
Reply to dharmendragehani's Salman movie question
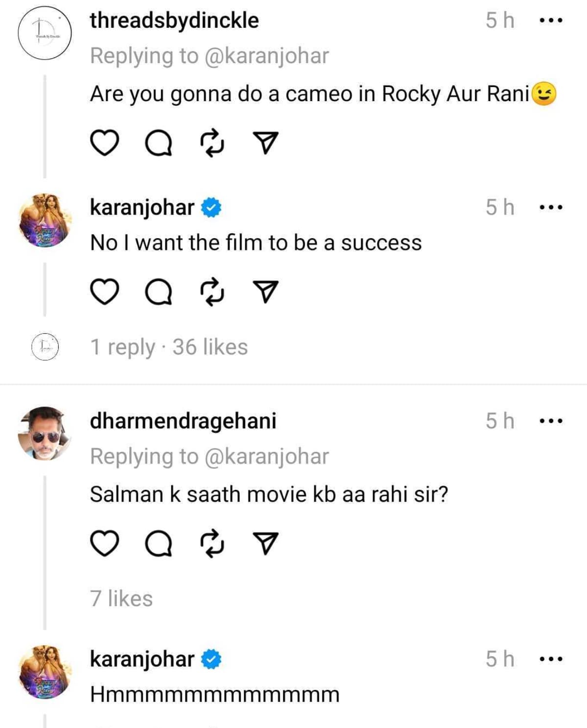tap(158, 543)
